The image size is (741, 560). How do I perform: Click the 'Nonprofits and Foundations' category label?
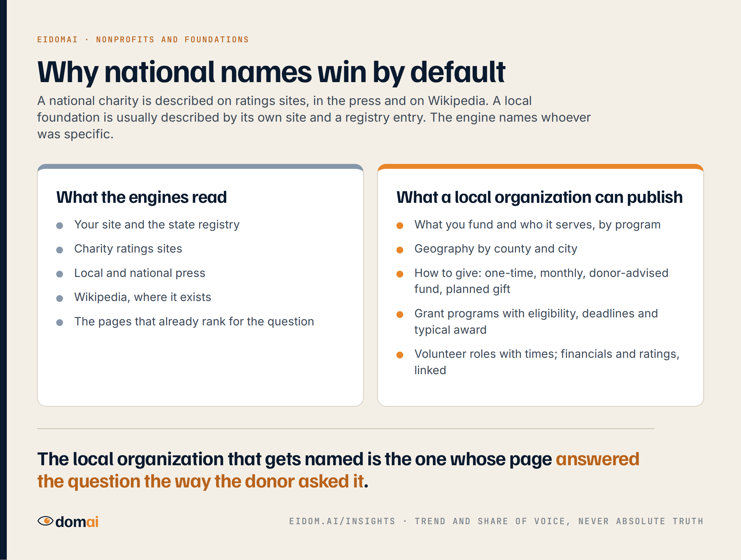click(173, 40)
